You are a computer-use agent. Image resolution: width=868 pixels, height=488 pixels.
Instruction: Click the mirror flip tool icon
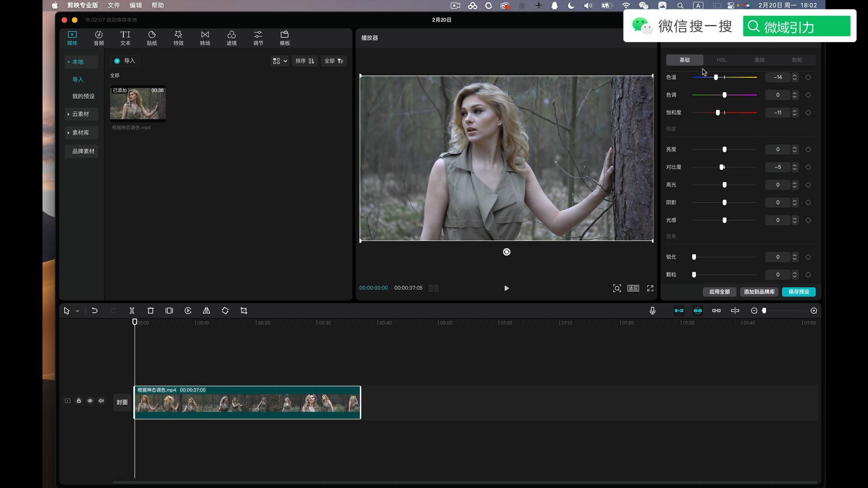(207, 311)
